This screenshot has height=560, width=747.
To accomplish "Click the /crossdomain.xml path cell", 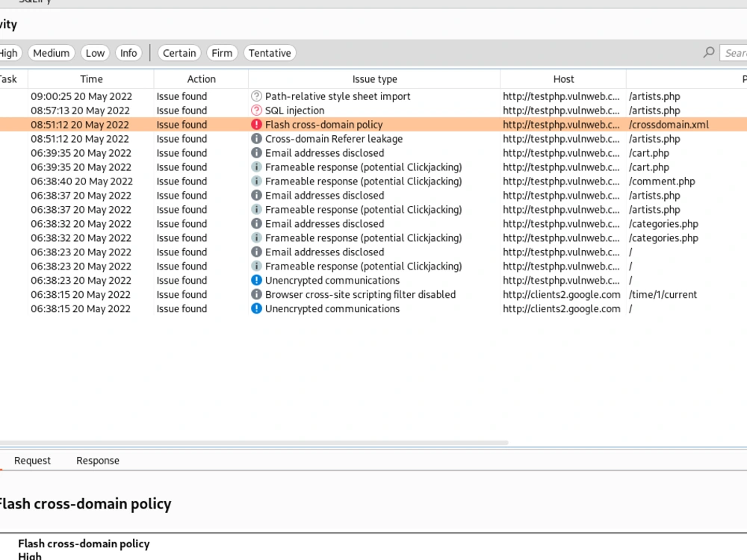I will click(669, 125).
